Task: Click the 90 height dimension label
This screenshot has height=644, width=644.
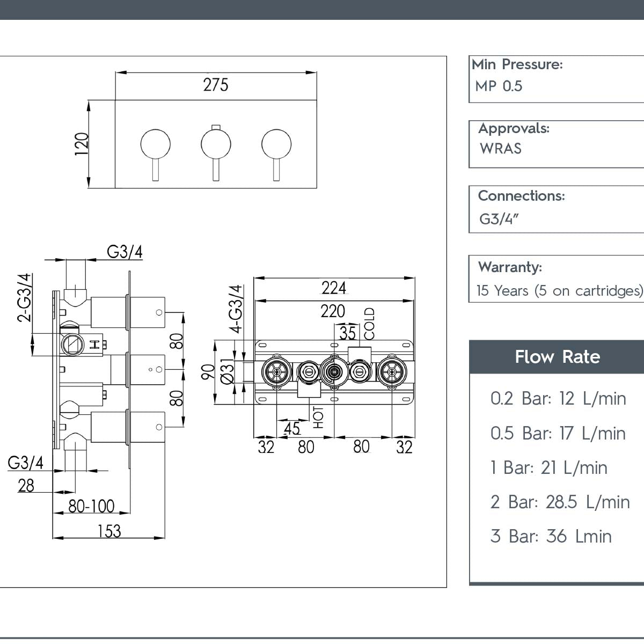Action: (x=208, y=372)
